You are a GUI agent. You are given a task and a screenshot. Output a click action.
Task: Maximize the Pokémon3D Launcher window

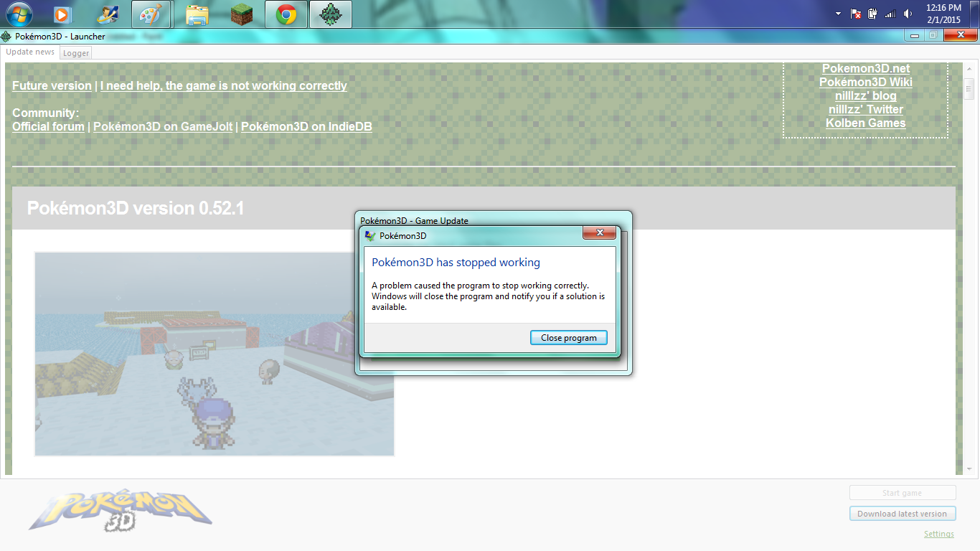click(933, 34)
